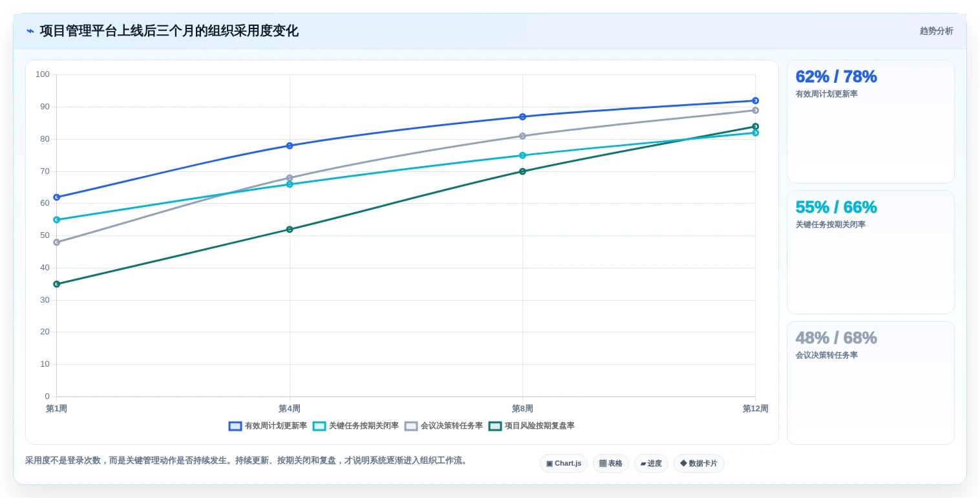This screenshot has width=980, height=498.
Task: Select the 表格 tag chip
Action: point(611,463)
